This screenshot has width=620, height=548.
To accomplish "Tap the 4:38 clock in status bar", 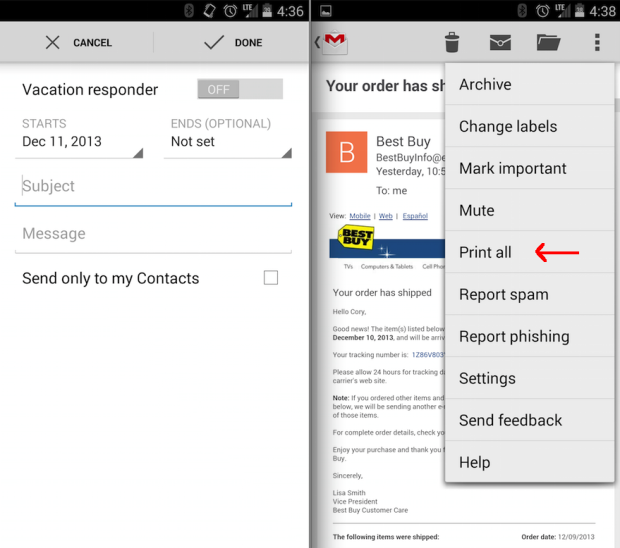I will (603, 11).
